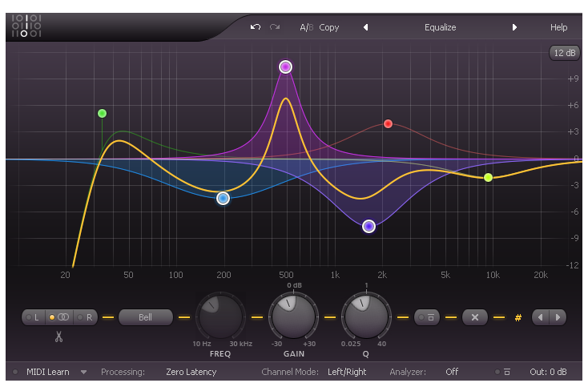Viewport: 588px width, 387px height.
Task: Redo the last undone change
Action: 275,27
